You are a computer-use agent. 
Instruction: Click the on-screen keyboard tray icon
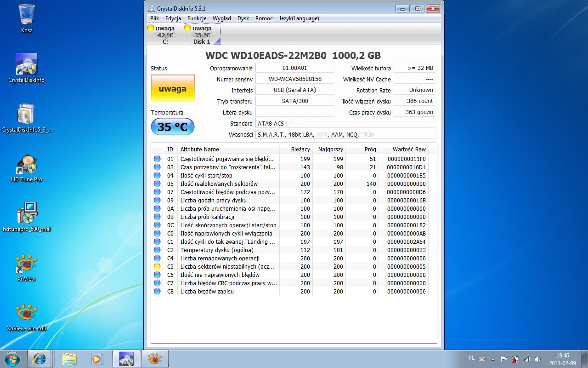482,358
